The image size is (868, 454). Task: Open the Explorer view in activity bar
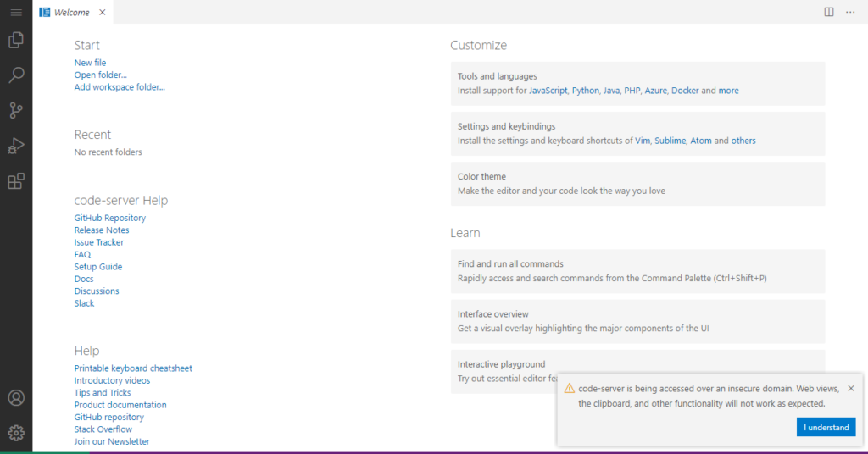point(16,40)
